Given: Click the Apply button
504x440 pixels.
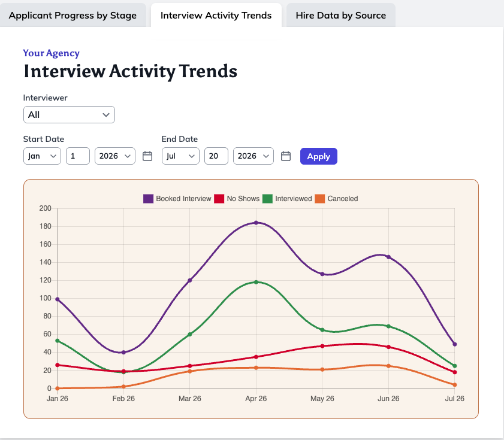Looking at the screenshot, I should [x=319, y=156].
